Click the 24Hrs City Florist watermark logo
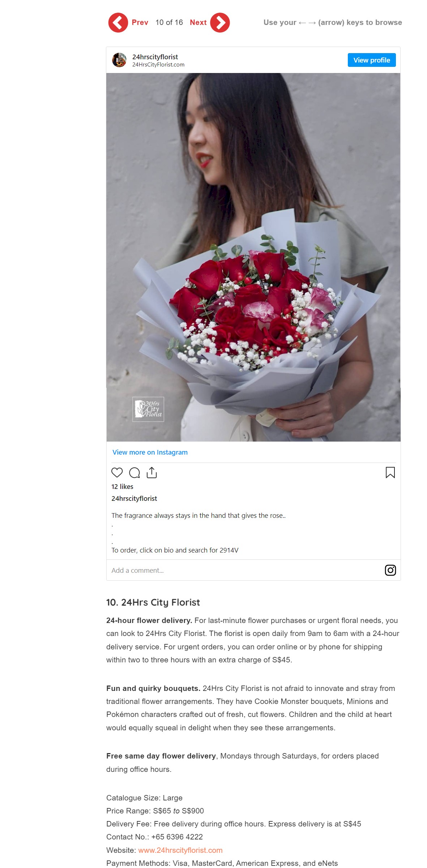 tap(148, 409)
